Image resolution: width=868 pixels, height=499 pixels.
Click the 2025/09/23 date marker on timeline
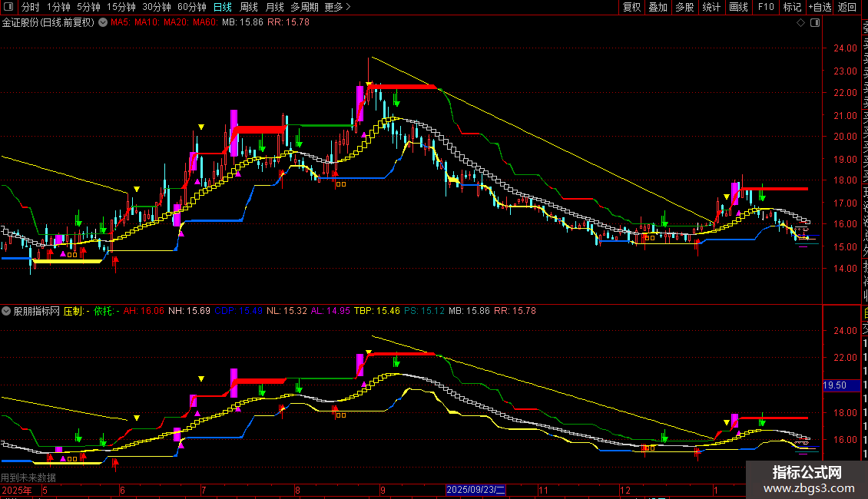476,489
